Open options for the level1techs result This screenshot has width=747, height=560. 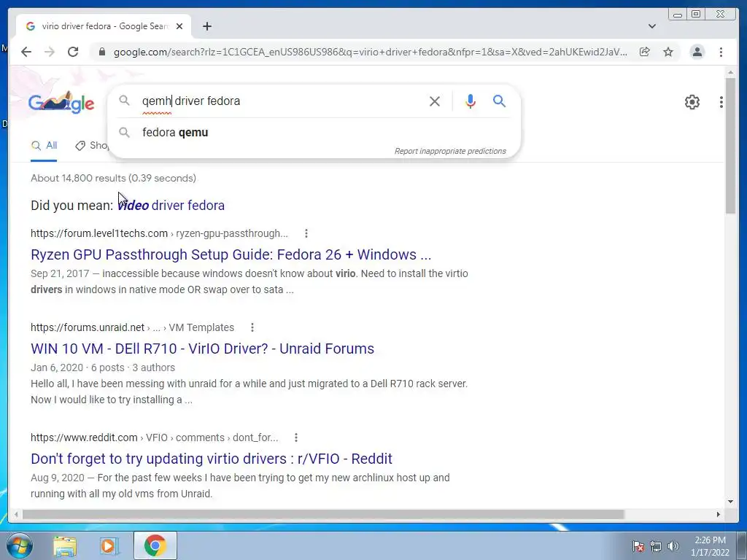(x=306, y=233)
